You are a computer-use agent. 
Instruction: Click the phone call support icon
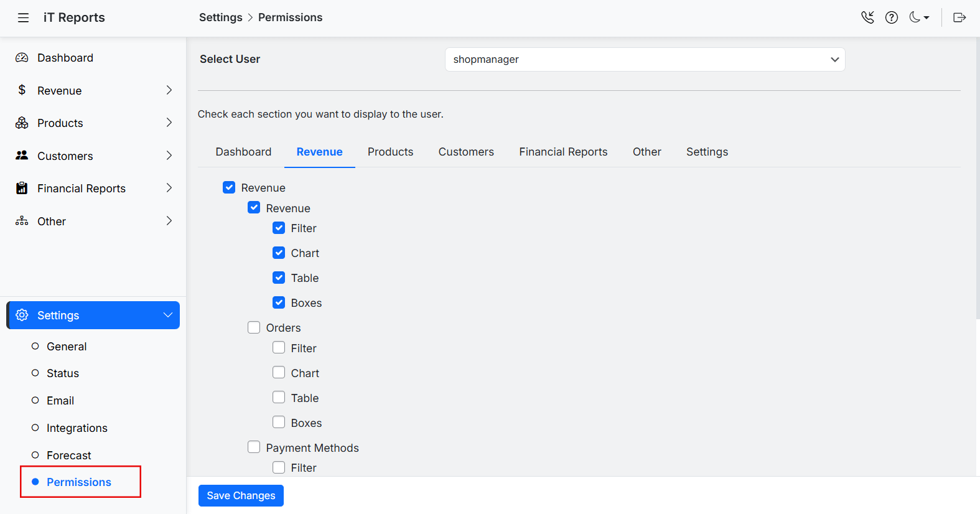click(x=867, y=17)
